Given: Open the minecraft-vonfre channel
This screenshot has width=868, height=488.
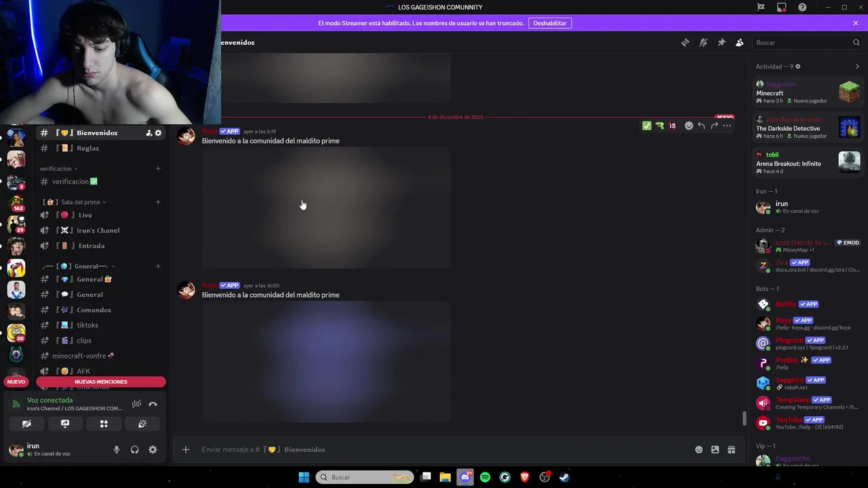Looking at the screenshot, I should click(x=100, y=356).
